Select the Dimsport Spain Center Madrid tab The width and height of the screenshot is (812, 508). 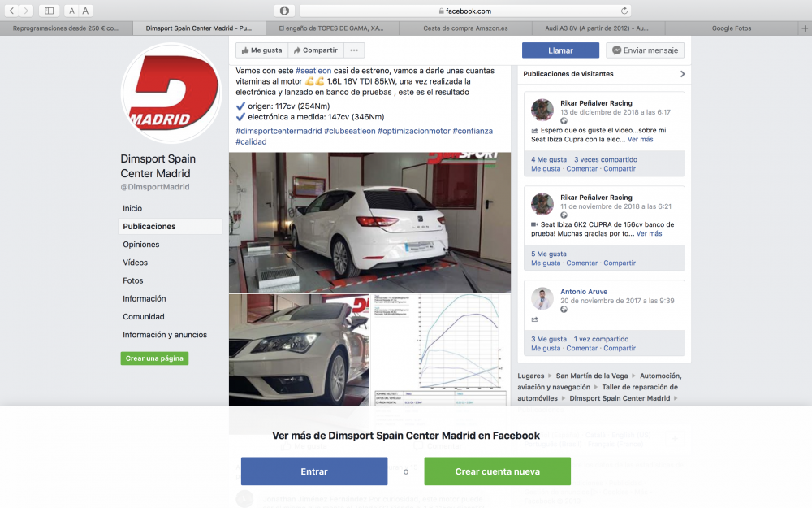point(199,28)
